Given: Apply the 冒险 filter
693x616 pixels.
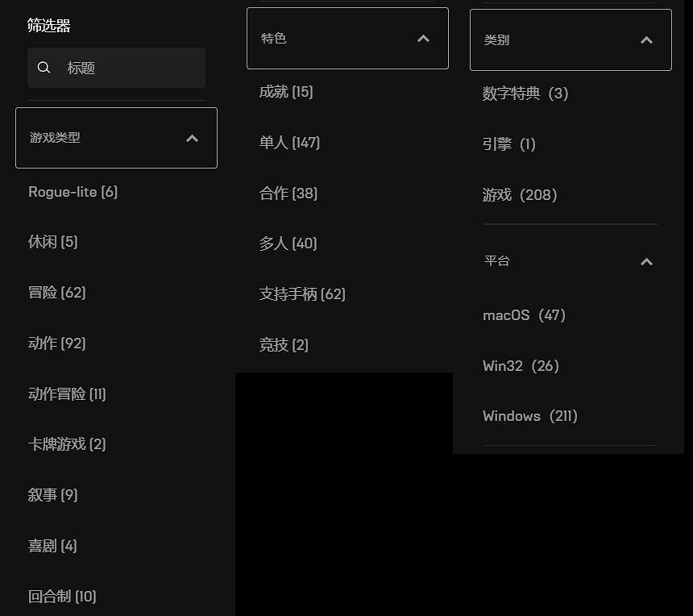Looking at the screenshot, I should (x=56, y=293).
